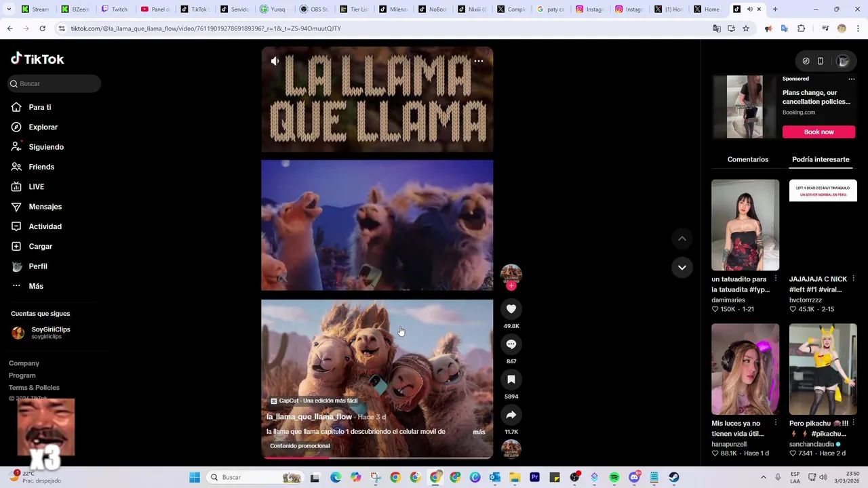Show hidden system tray icons

763,477
